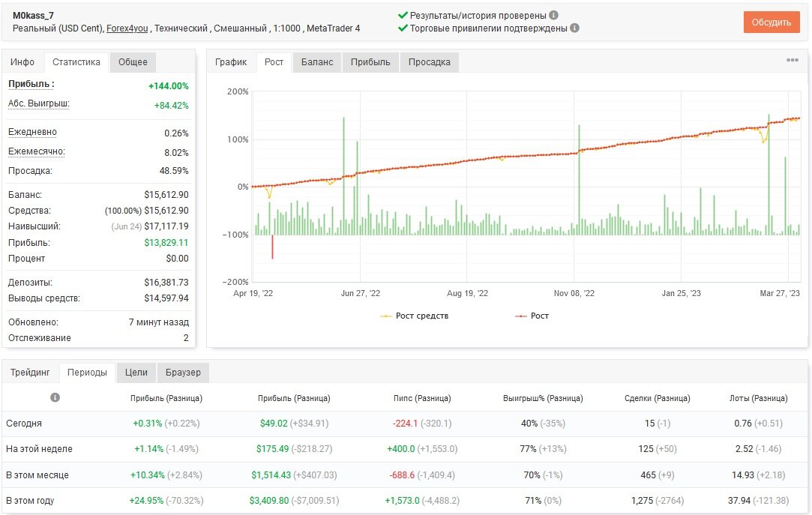Open the Forex4you broker link
This screenshot has width=812, height=515.
[127, 28]
